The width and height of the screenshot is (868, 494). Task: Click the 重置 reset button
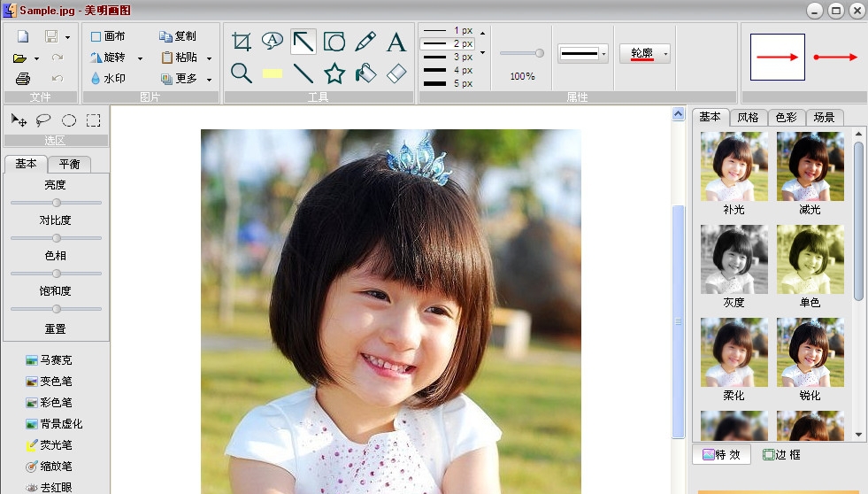pos(55,328)
